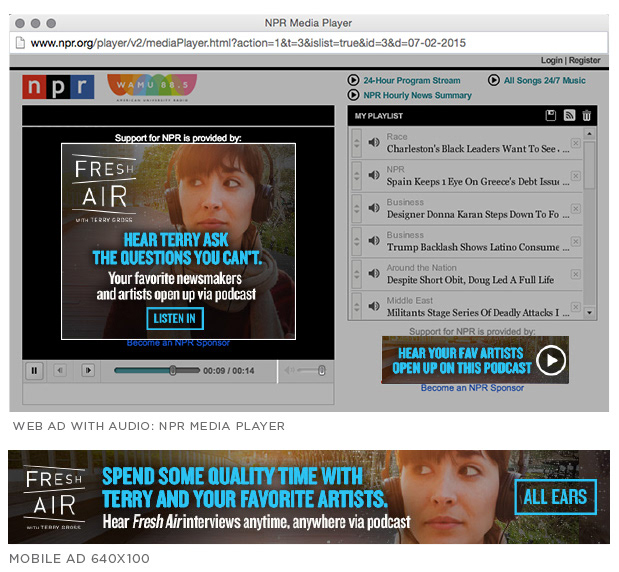The width and height of the screenshot is (619, 572).
Task: Reorder handle for Charleston's Black Leaders row
Action: 356,143
